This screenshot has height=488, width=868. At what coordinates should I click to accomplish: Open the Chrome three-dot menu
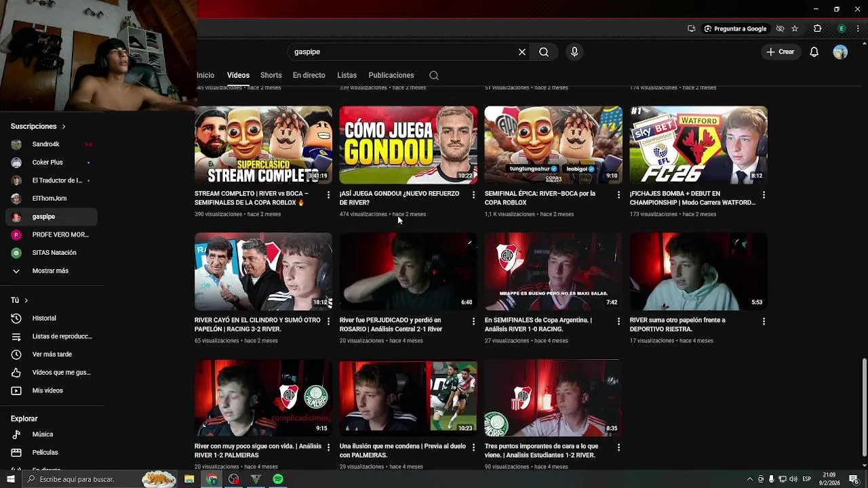(x=858, y=28)
